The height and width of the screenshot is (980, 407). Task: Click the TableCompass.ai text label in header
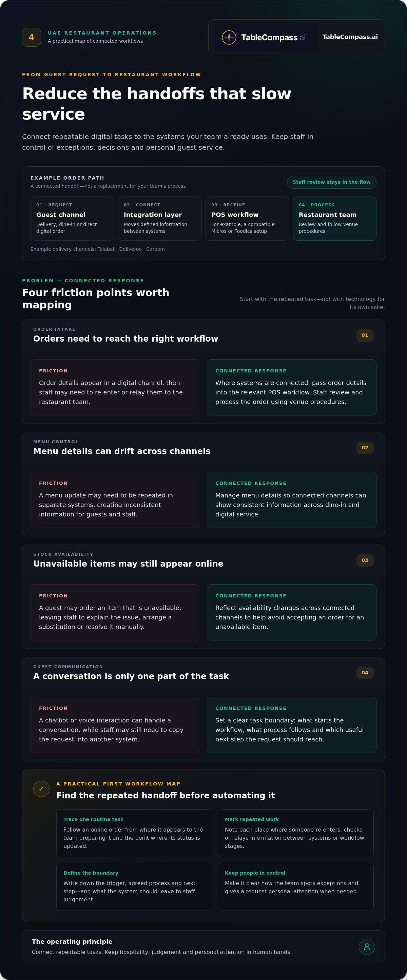(x=350, y=37)
